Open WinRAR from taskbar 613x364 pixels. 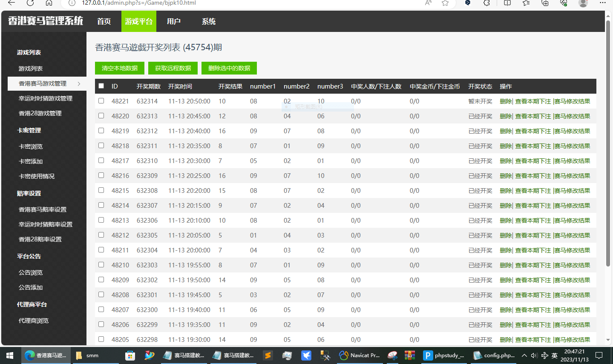tap(410, 355)
